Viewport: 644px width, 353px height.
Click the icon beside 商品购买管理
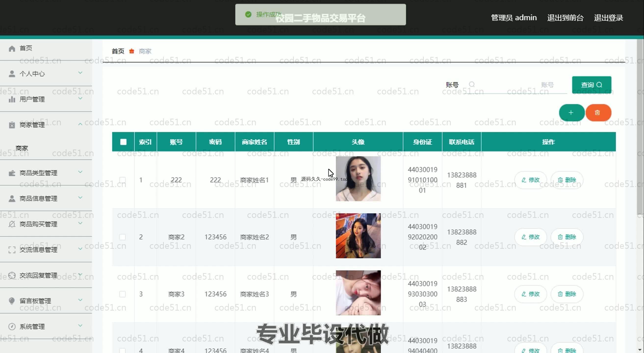pos(12,224)
